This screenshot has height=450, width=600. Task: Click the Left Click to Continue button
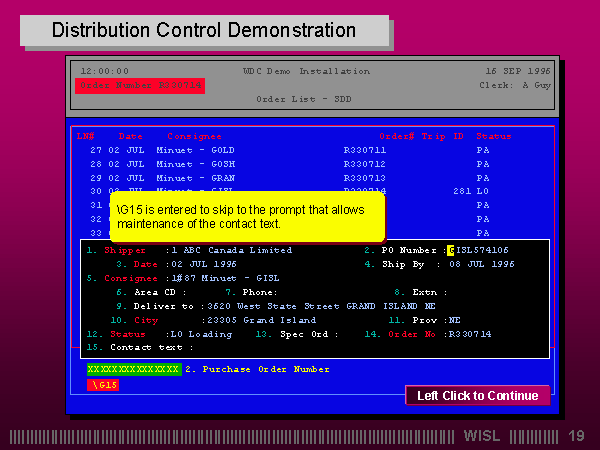pos(477,395)
